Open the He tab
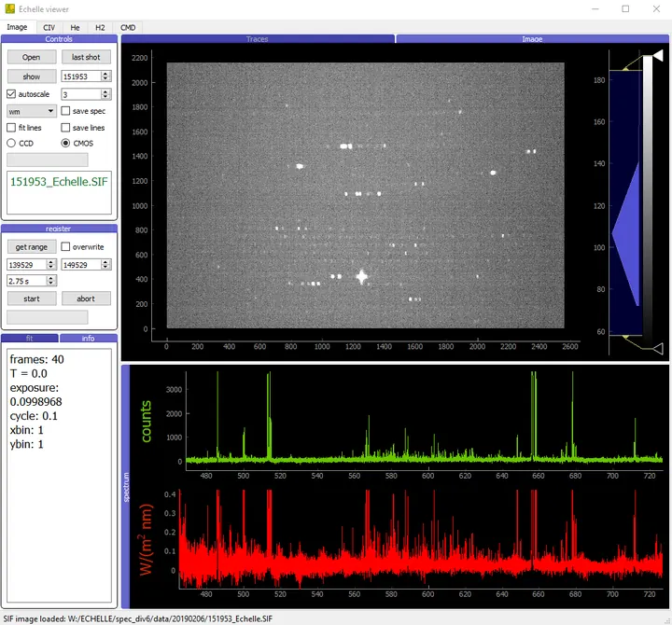672x625 pixels. [75, 27]
